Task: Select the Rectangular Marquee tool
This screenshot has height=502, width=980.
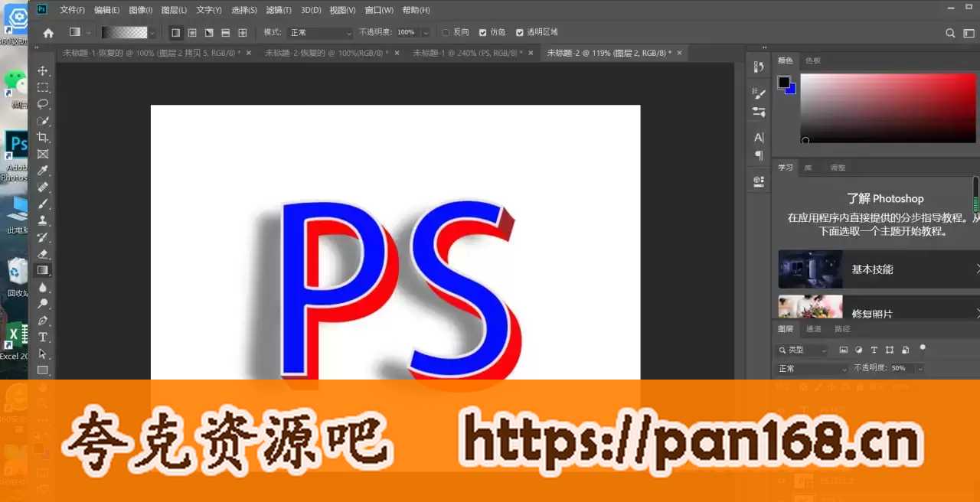Action: [43, 88]
